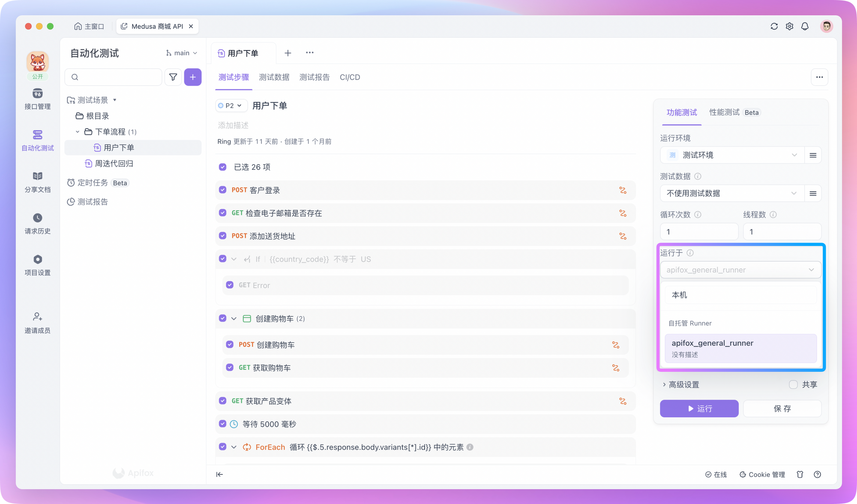Open the P2 priority dropdown
This screenshot has height=504, width=857.
tap(231, 105)
